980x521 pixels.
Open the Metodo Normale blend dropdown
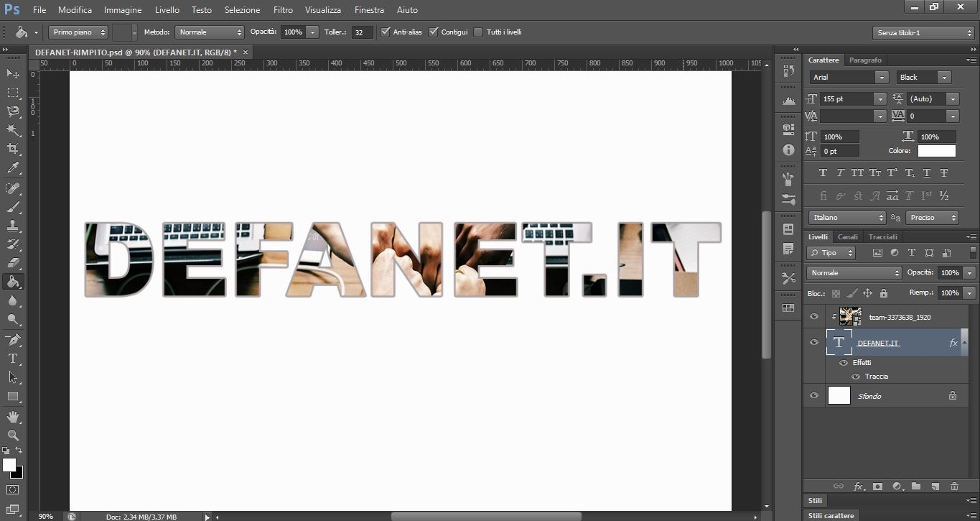210,32
